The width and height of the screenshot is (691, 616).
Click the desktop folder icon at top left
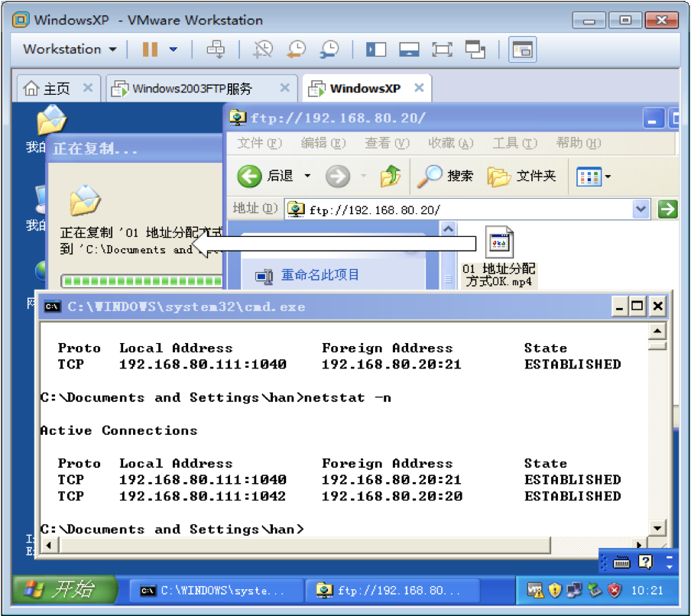(51, 119)
